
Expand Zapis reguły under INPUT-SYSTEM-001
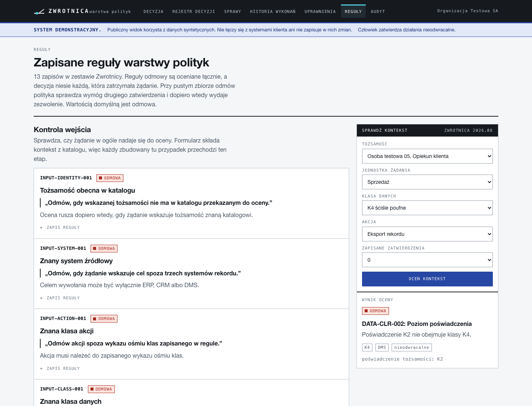pyautogui.click(x=60, y=298)
